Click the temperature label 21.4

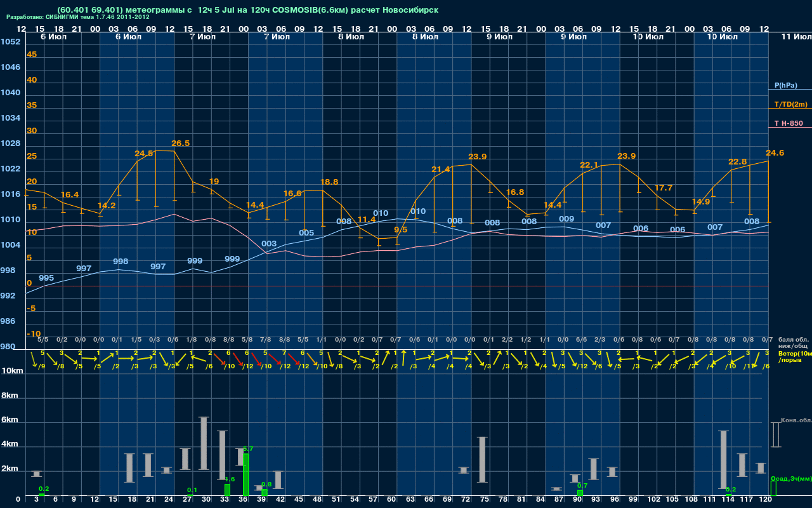click(441, 170)
